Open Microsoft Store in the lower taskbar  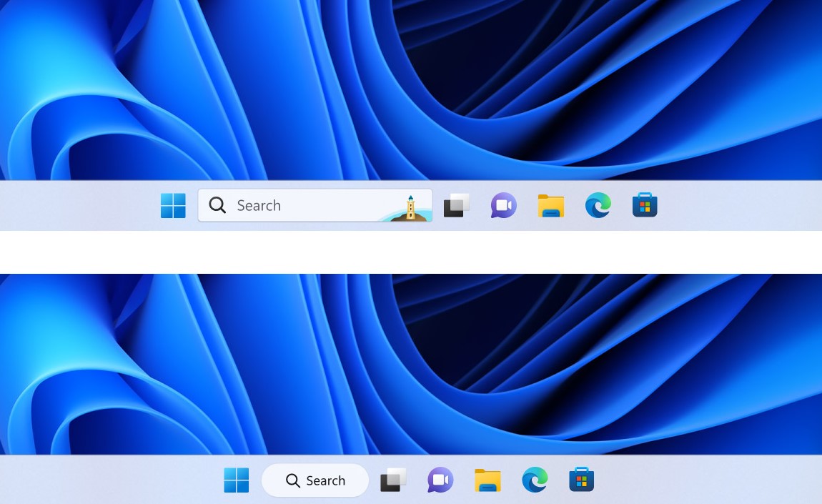tap(581, 480)
